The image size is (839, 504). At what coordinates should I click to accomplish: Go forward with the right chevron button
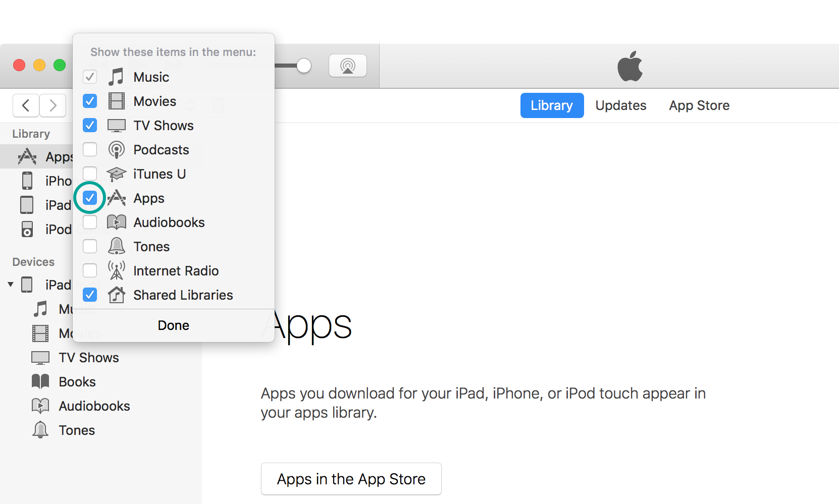(x=53, y=105)
